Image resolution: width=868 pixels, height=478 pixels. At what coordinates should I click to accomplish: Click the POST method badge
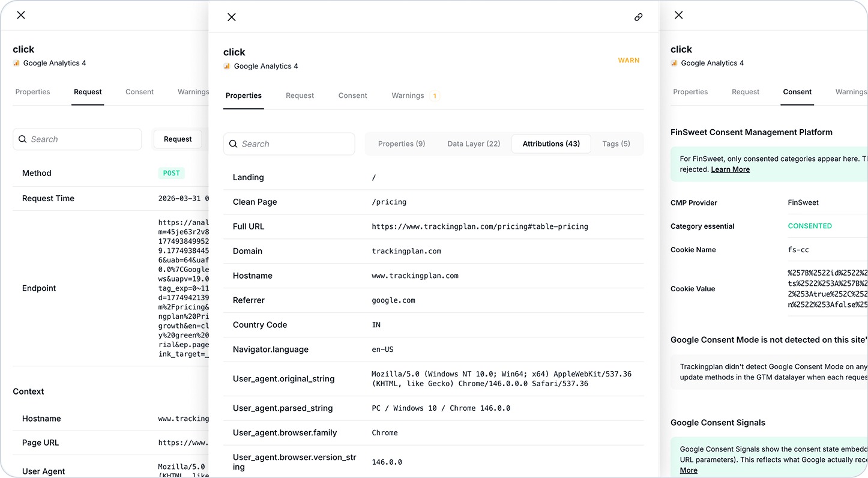coord(171,173)
